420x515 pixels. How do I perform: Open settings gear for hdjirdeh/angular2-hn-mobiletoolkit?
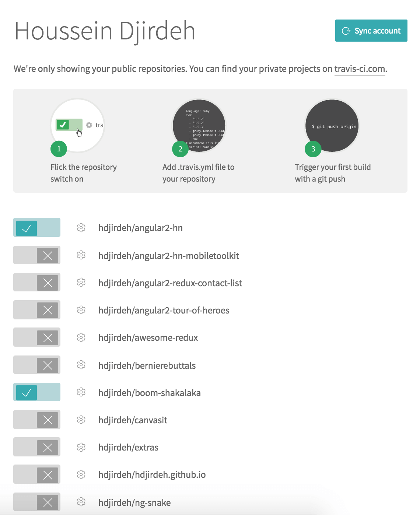tap(81, 255)
